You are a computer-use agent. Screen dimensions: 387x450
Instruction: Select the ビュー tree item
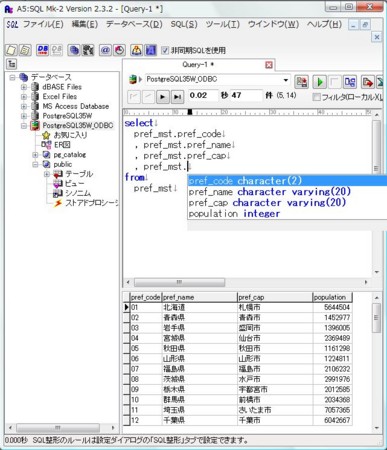[75, 184]
